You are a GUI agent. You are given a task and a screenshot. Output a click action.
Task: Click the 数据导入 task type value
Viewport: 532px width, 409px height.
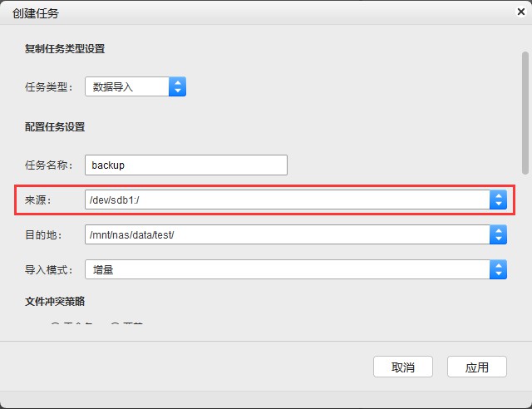pos(126,86)
